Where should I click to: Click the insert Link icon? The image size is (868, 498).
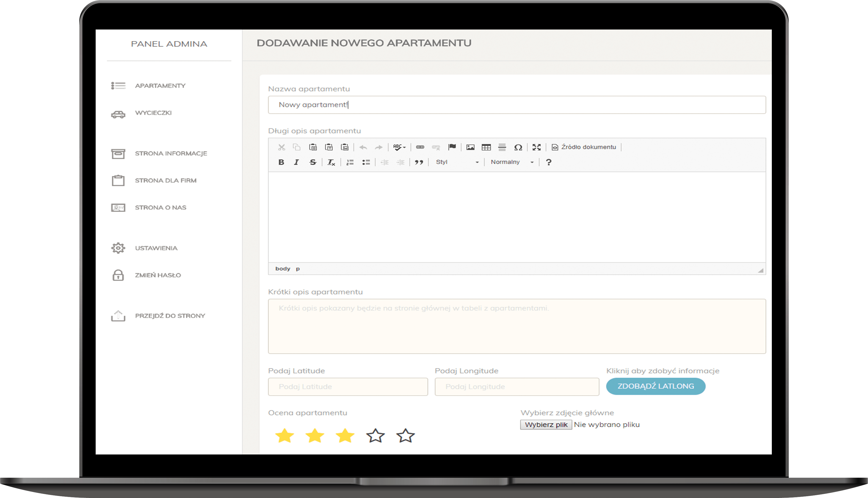coord(420,147)
